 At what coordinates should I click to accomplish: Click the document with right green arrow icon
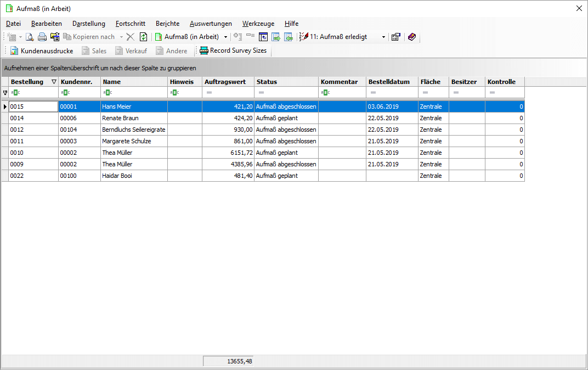tap(276, 37)
